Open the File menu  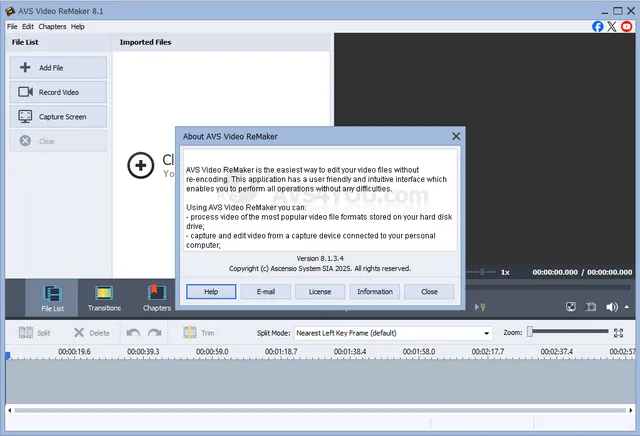tap(12, 26)
